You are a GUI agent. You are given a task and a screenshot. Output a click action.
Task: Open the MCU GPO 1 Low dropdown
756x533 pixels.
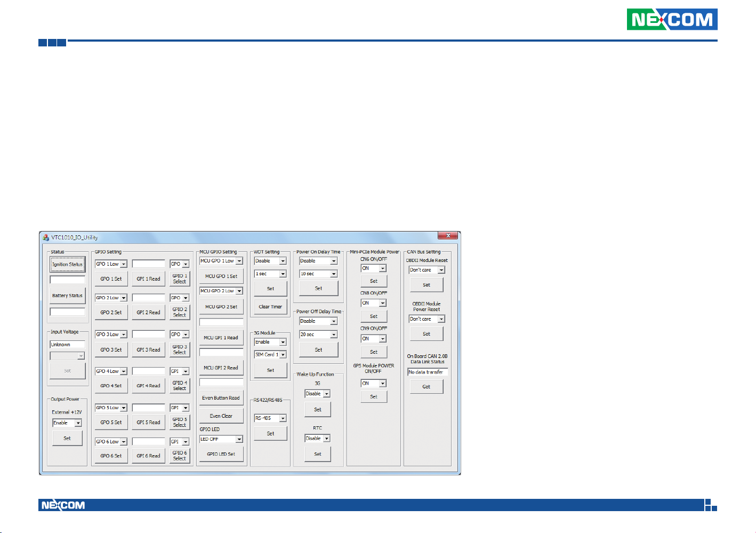pos(221,261)
